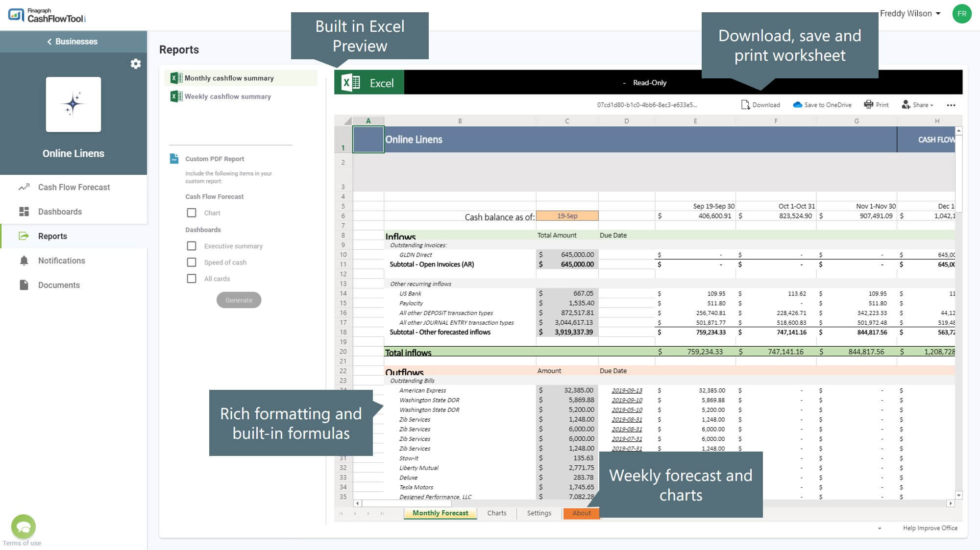The width and height of the screenshot is (980, 550).
Task: Open the more options ellipsis menu
Action: 951,105
